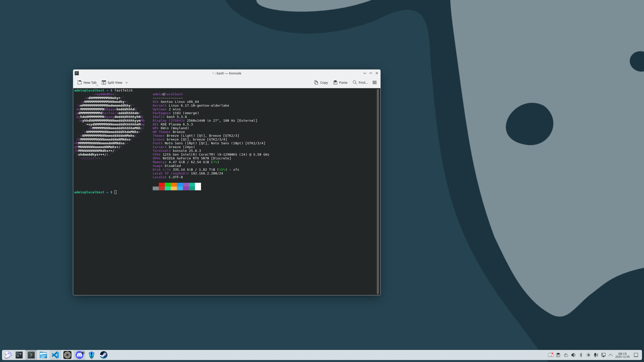
Task: Click the red color block in fastfetch output
Action: click(x=162, y=185)
